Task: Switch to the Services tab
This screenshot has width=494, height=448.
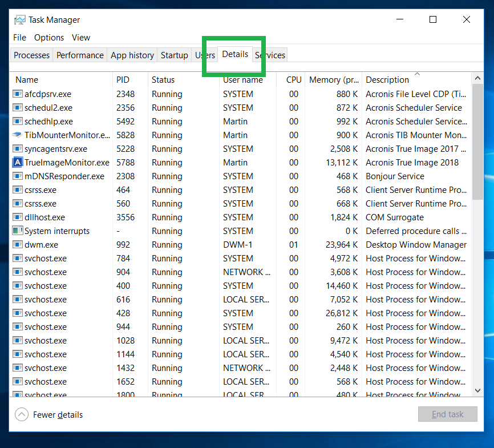Action: [270, 55]
